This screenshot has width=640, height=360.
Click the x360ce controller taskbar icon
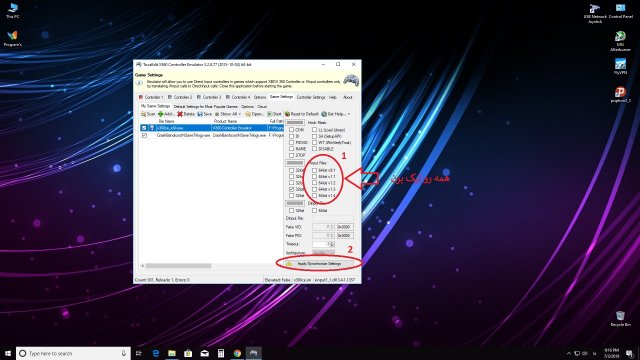point(253,353)
